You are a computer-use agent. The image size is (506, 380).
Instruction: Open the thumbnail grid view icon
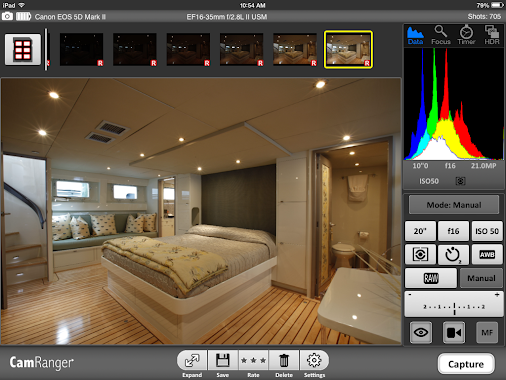(x=23, y=50)
